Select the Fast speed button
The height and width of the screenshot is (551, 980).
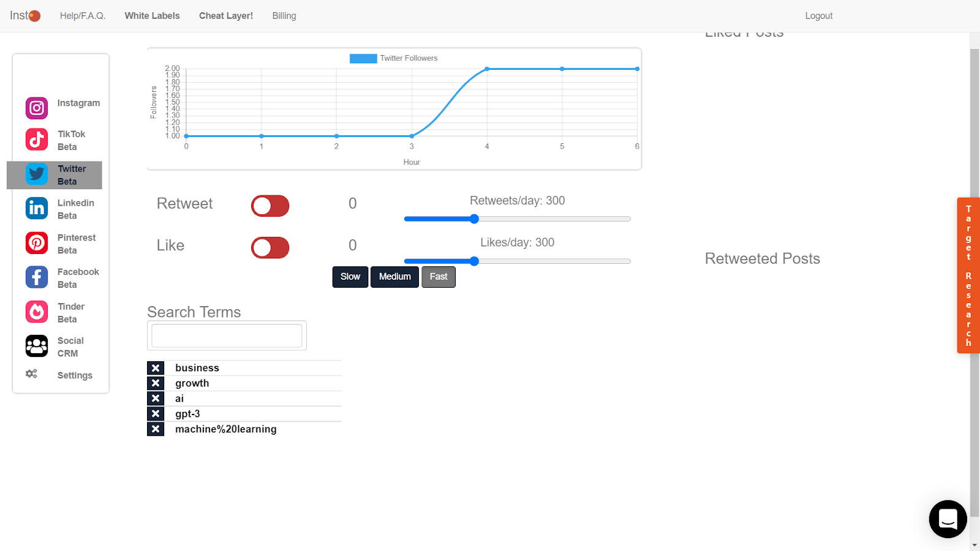point(439,277)
